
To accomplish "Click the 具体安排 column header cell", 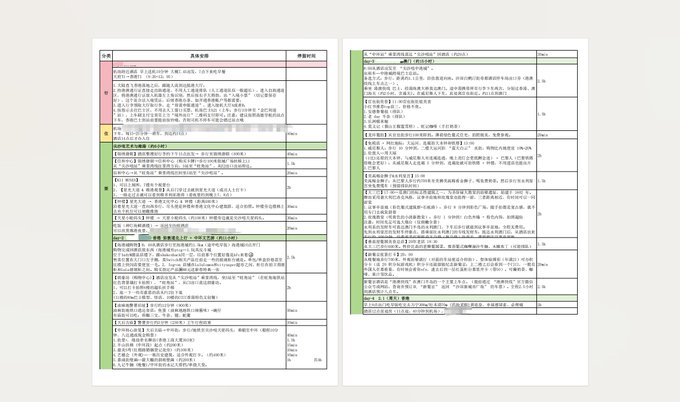I will tap(199, 56).
